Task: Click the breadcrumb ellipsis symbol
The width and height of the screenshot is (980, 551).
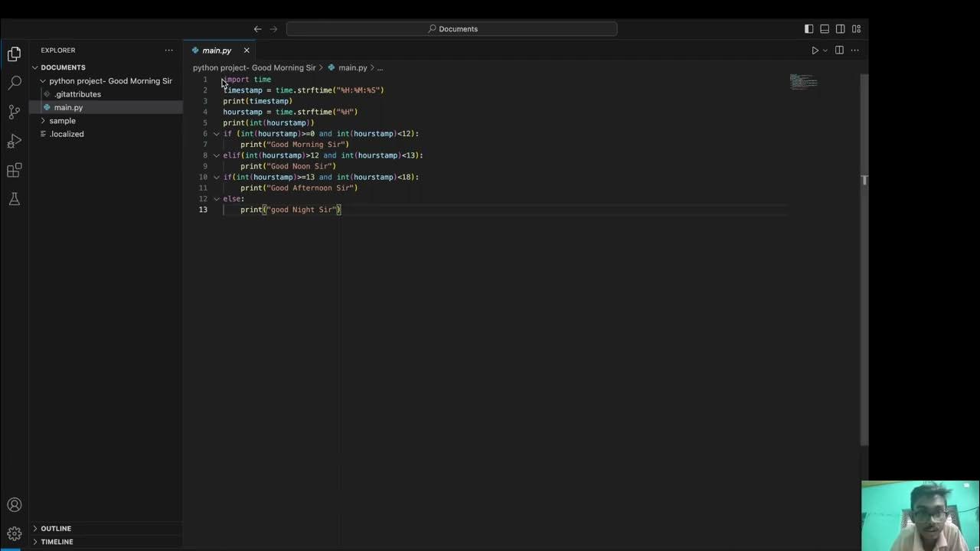Action: coord(380,68)
